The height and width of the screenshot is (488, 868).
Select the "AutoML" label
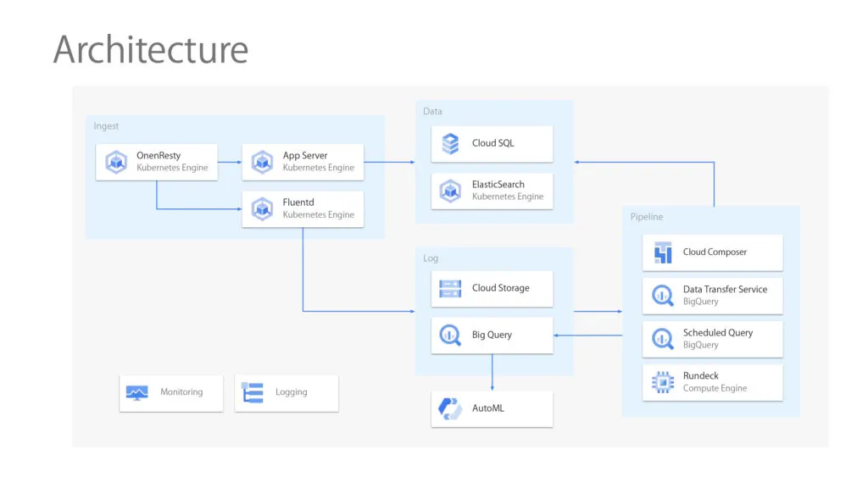(487, 408)
